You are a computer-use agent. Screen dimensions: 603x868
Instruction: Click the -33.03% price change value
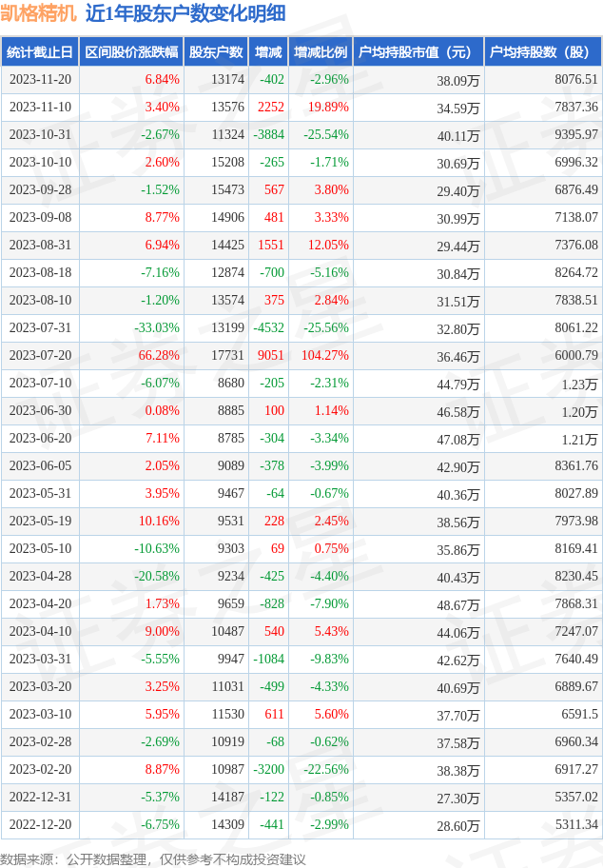[157, 327]
